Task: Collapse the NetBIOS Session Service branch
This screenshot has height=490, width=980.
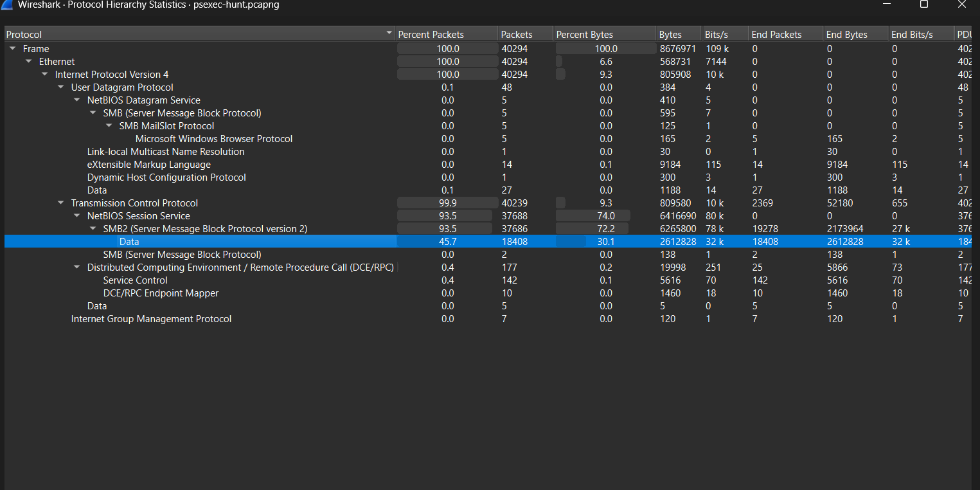Action: [x=77, y=216]
